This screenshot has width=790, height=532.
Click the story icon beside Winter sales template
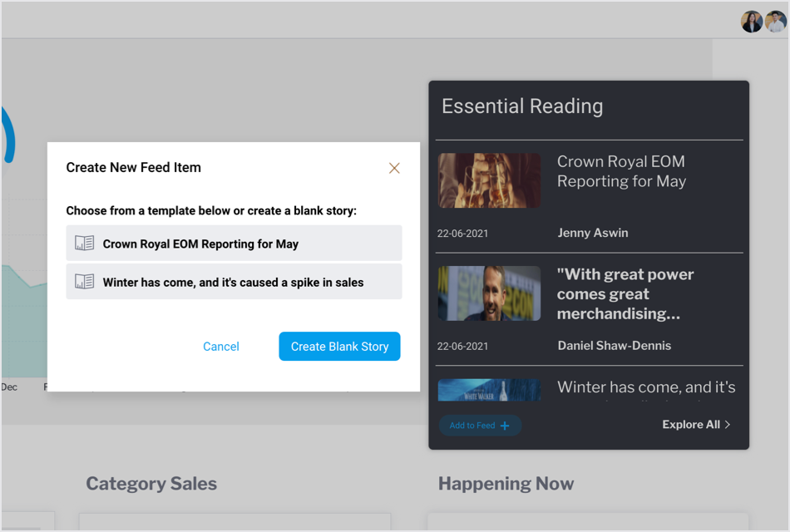pos(84,282)
